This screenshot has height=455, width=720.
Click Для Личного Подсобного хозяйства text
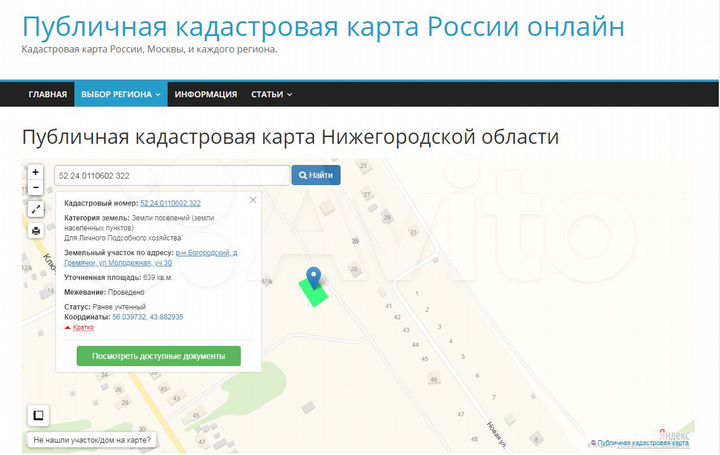[x=123, y=238]
